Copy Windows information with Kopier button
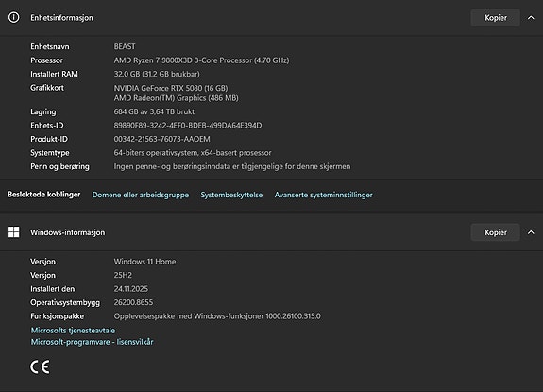This screenshot has width=543, height=392. point(495,232)
